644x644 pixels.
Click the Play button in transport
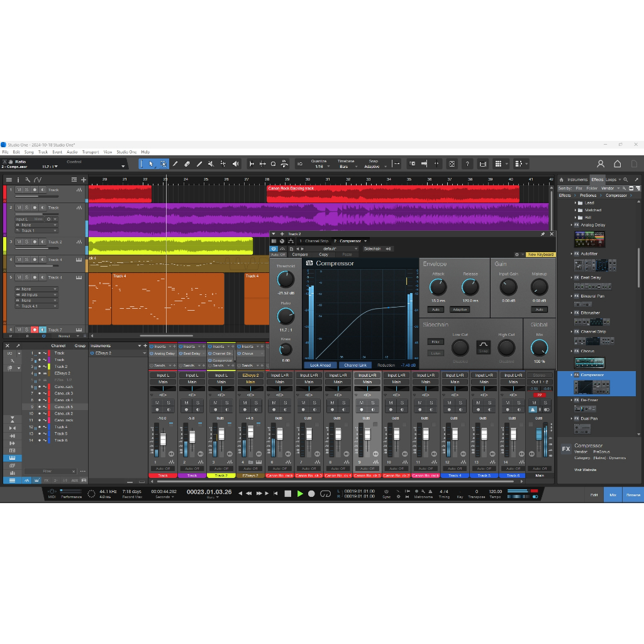pos(300,494)
